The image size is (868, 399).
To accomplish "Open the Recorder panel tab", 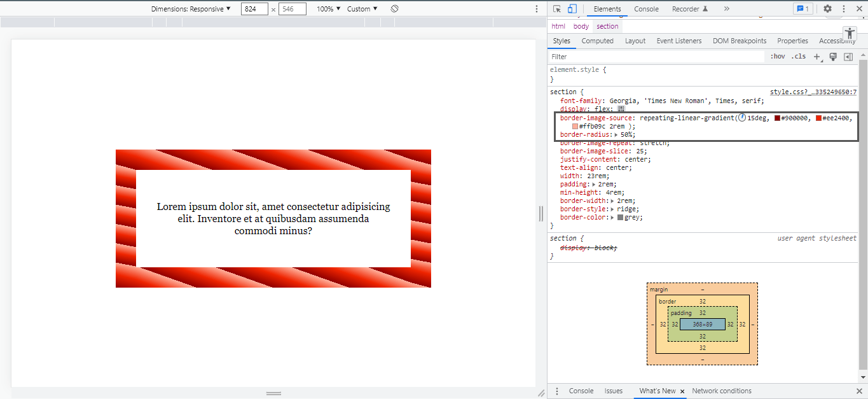I will pyautogui.click(x=690, y=9).
